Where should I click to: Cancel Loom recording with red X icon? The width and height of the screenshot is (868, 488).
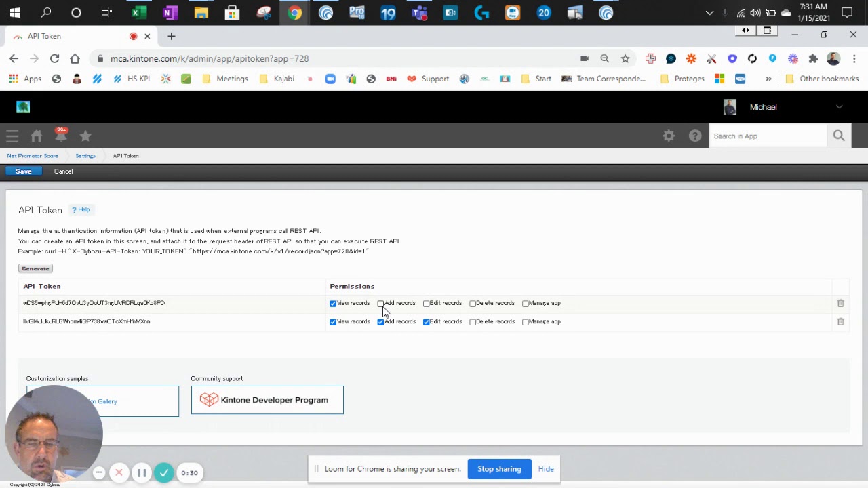tap(119, 473)
